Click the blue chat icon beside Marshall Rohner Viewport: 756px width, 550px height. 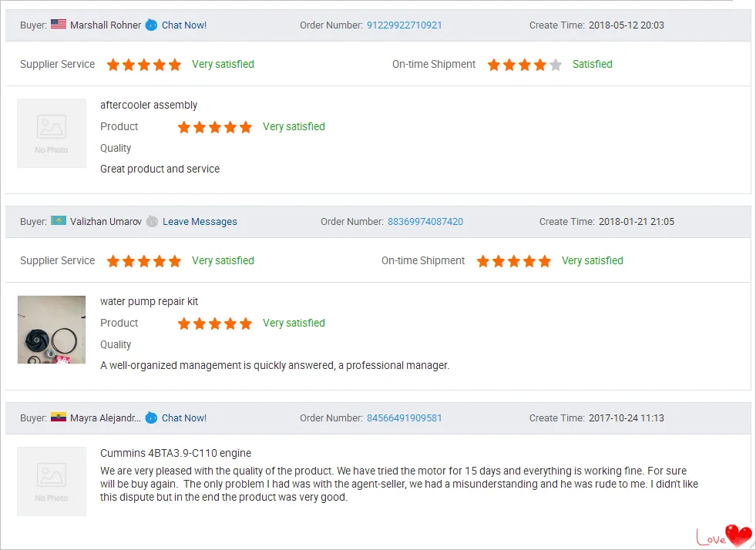[x=151, y=25]
